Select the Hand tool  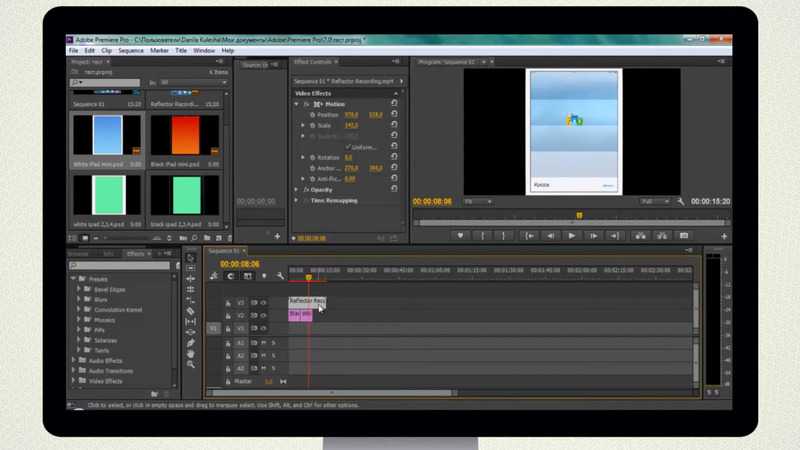point(190,354)
